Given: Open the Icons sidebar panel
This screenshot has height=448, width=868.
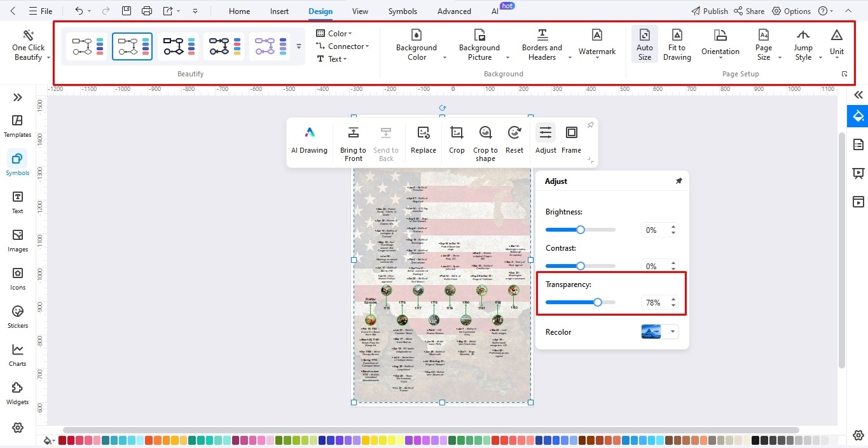Looking at the screenshot, I should [x=17, y=279].
